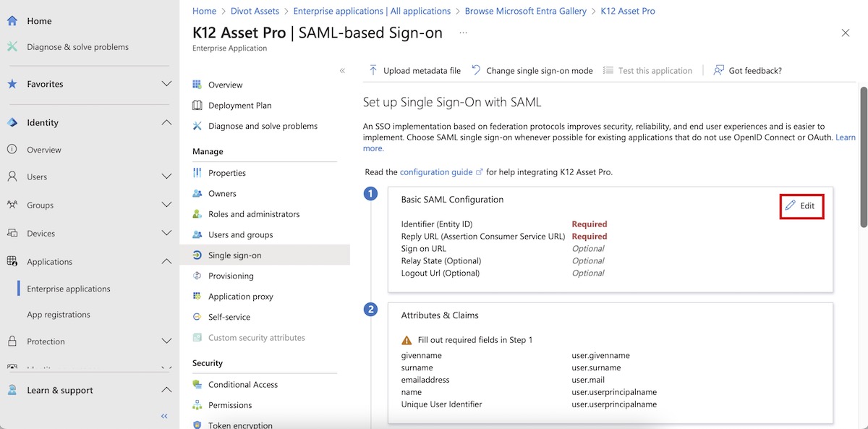The height and width of the screenshot is (429, 868).
Task: Click the Upload metadata file icon
Action: click(x=373, y=70)
